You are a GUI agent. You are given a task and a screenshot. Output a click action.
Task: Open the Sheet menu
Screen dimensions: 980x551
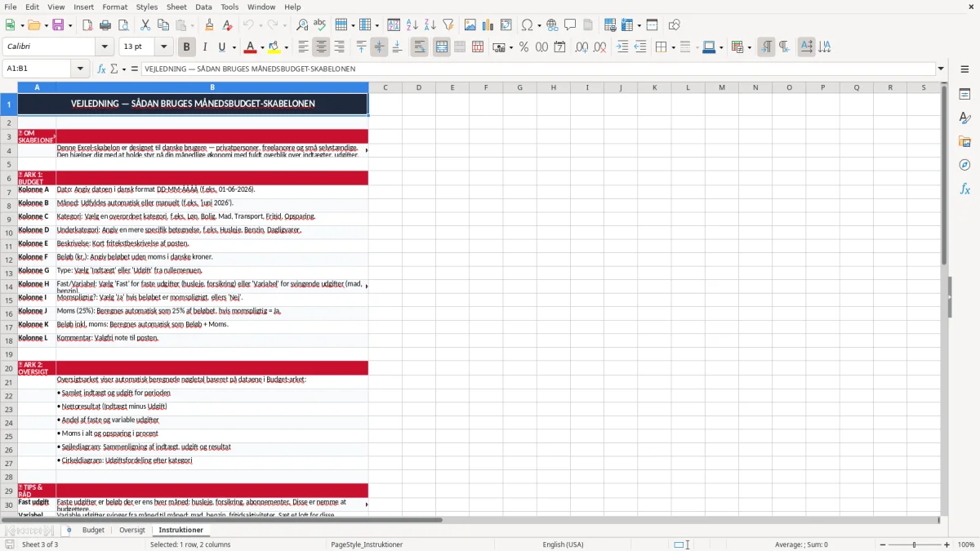pyautogui.click(x=177, y=7)
